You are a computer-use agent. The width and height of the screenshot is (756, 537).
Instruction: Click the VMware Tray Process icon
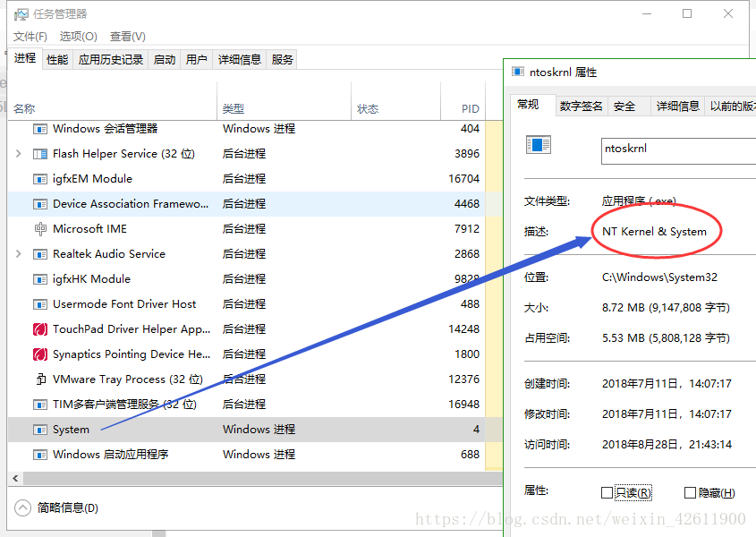[41, 379]
